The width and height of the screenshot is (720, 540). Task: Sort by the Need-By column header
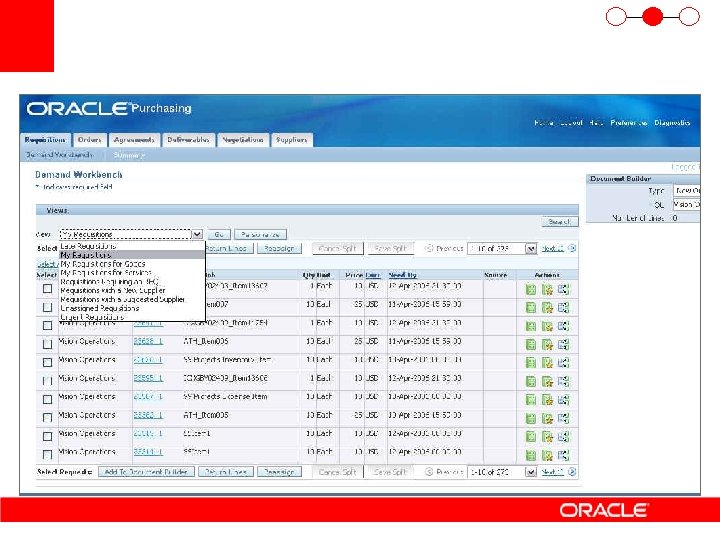402,275
